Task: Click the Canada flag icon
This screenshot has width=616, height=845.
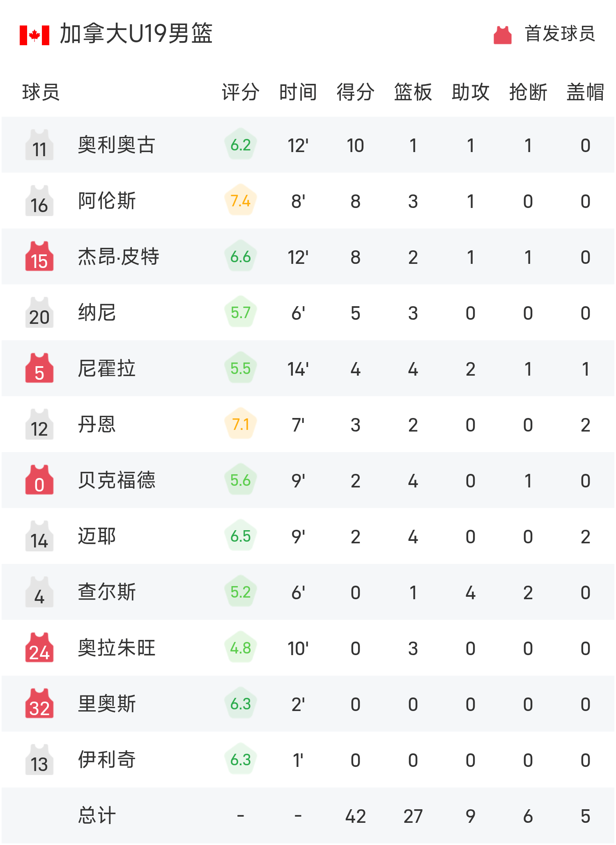Action: pyautogui.click(x=34, y=35)
